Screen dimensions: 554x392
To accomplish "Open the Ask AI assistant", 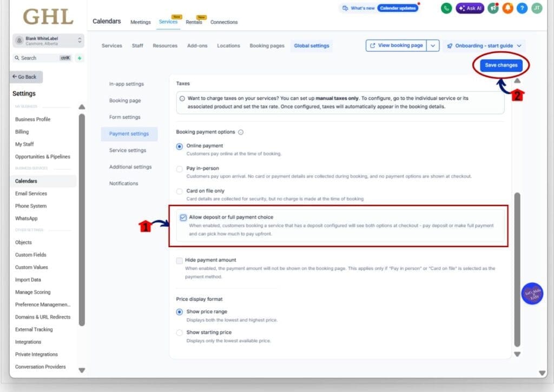I will coord(470,8).
